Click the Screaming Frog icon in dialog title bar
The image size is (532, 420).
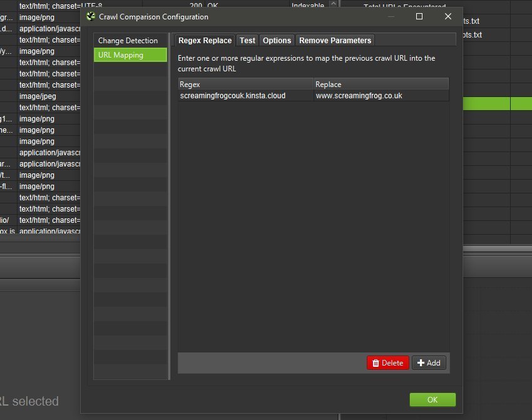91,16
